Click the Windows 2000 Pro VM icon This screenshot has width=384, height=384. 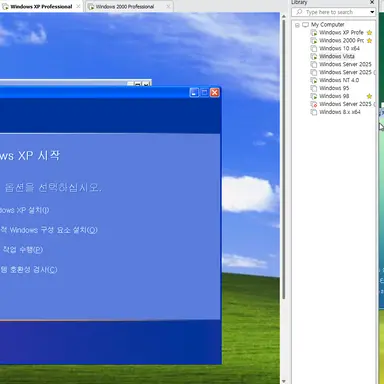(x=314, y=41)
